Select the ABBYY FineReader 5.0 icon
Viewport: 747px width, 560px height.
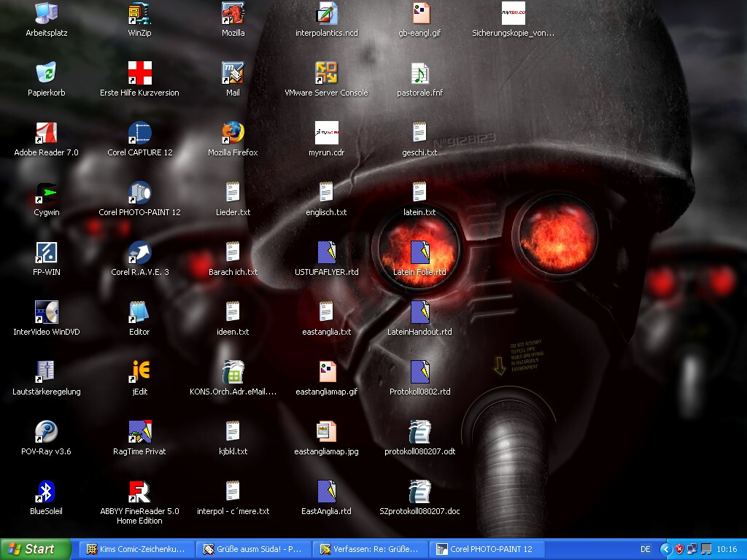[x=139, y=492]
